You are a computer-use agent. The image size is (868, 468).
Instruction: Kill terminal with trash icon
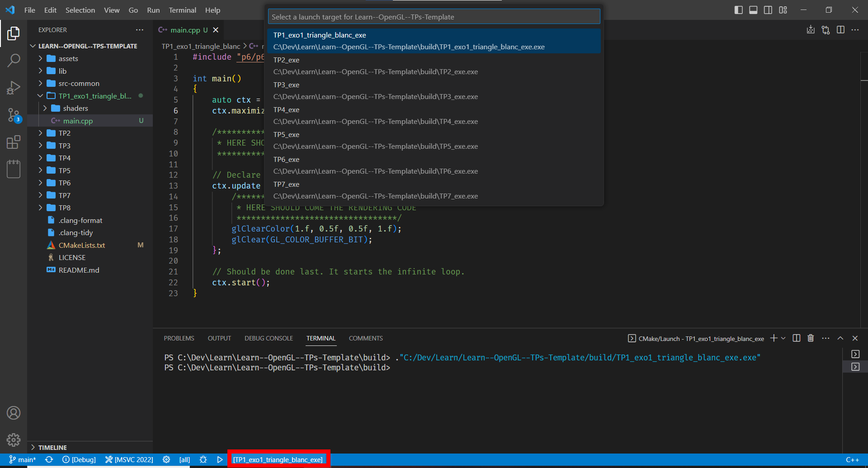811,338
